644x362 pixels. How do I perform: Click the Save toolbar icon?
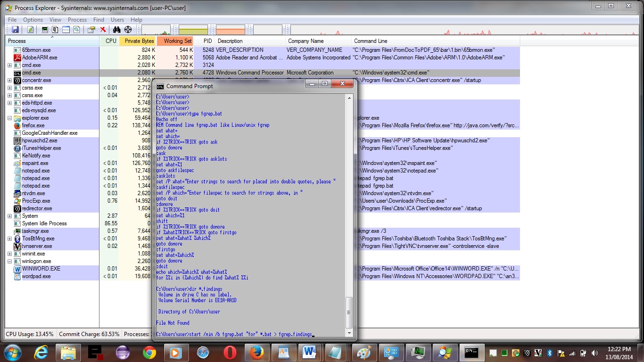[x=15, y=30]
